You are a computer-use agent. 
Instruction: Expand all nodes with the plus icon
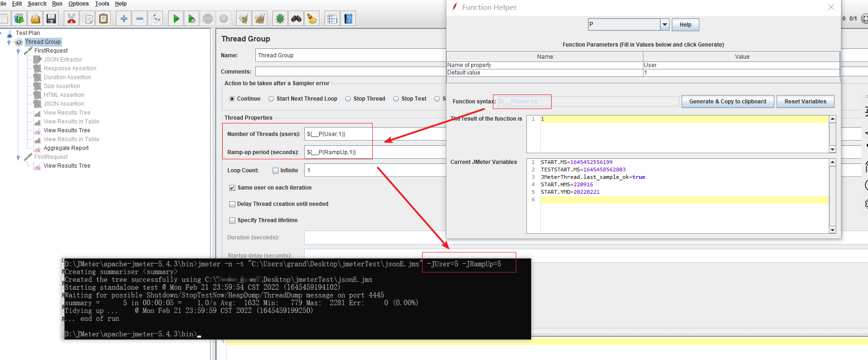[124, 19]
